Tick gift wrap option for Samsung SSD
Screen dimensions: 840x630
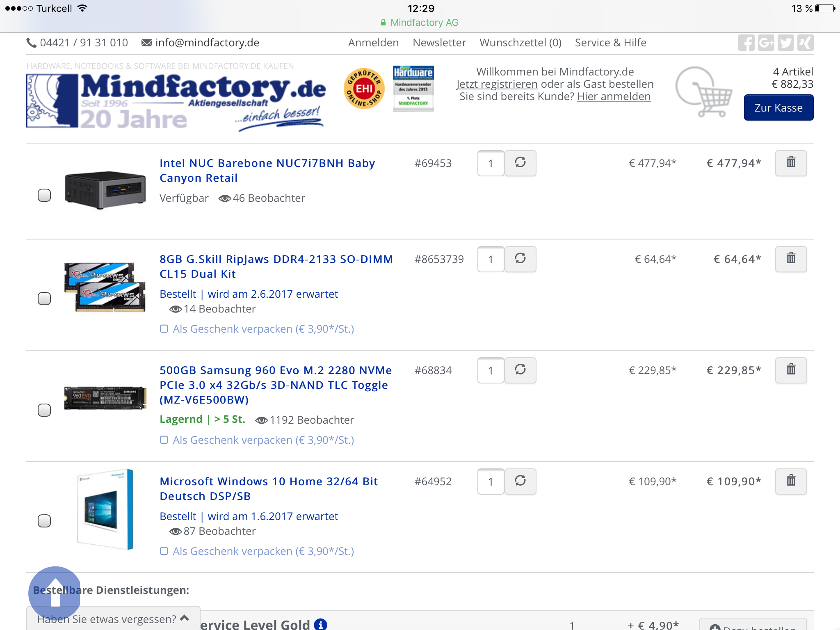[164, 440]
